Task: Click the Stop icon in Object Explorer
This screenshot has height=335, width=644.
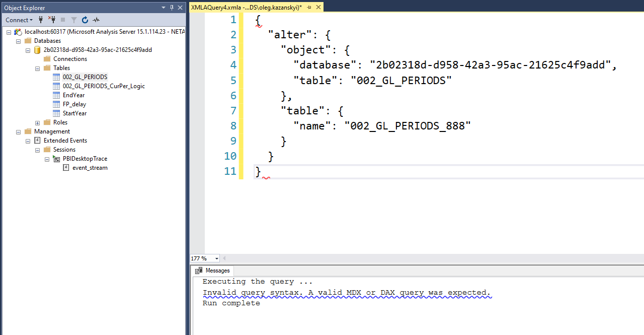Action: pos(63,20)
